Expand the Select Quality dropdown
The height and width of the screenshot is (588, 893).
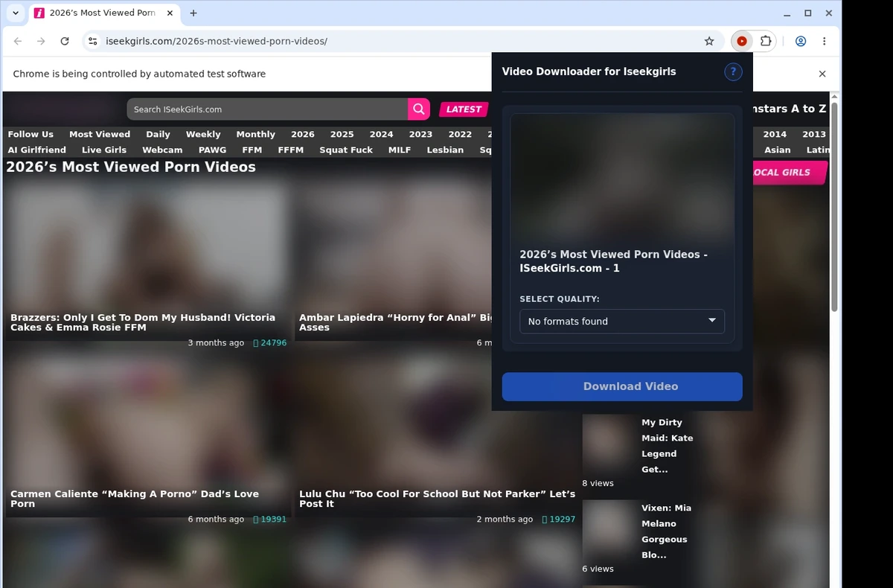pyautogui.click(x=622, y=322)
